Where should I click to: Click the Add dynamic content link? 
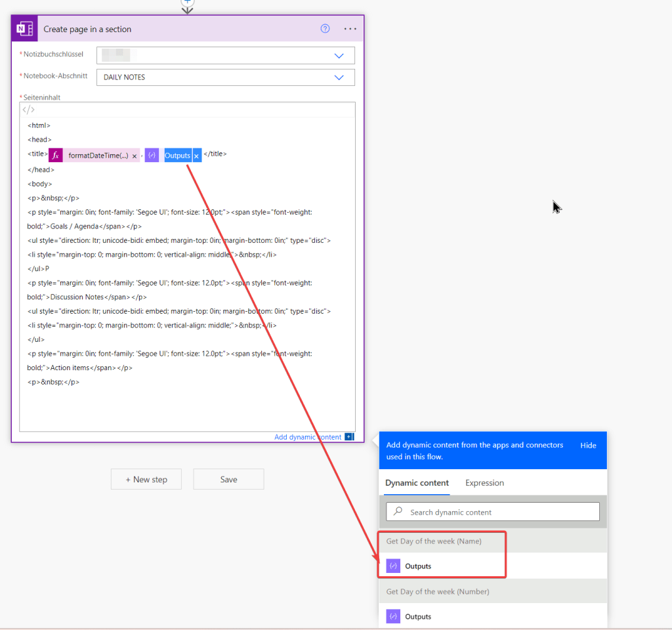click(307, 437)
